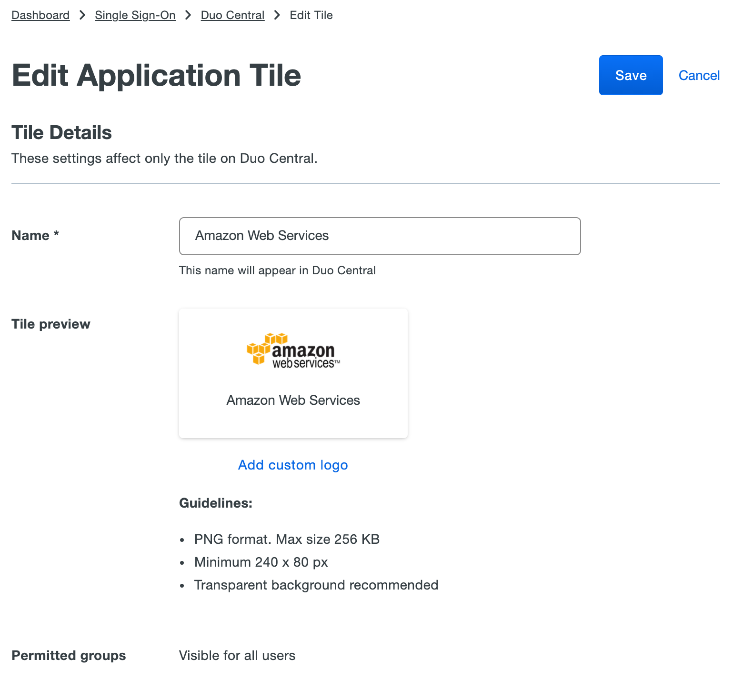Open the Dashboard breadcrumb link
Screen dimensions: 743x700
coord(40,15)
